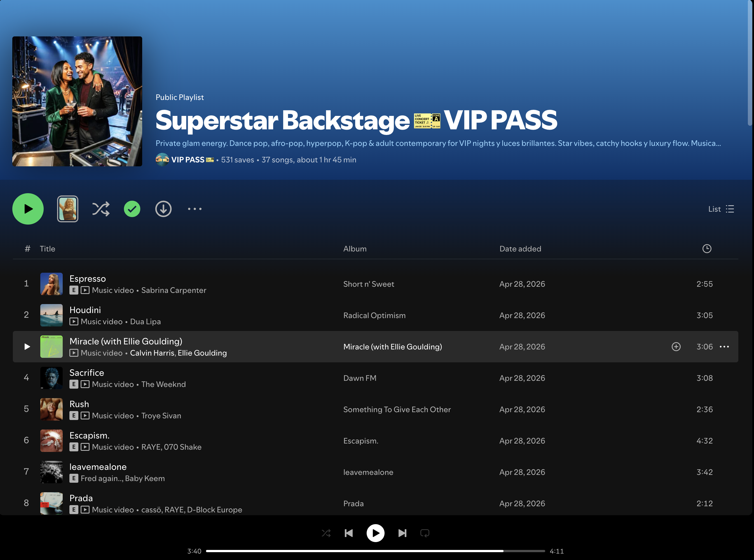Seek on the playback progress bar

(376, 551)
